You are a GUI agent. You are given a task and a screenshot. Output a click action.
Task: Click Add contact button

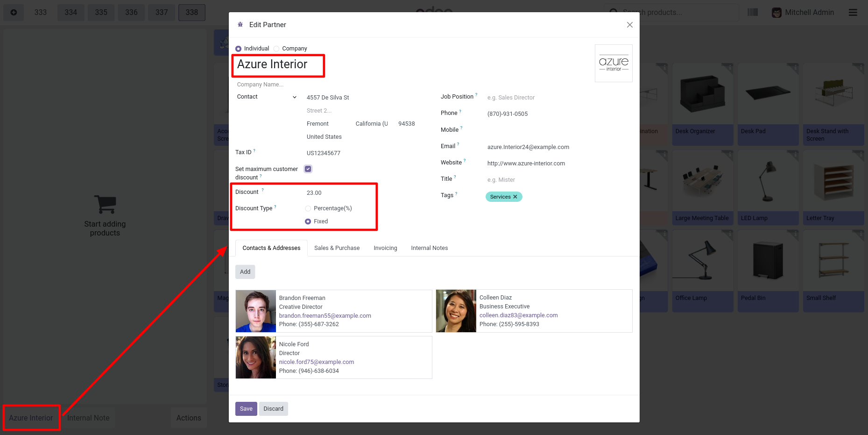(245, 272)
